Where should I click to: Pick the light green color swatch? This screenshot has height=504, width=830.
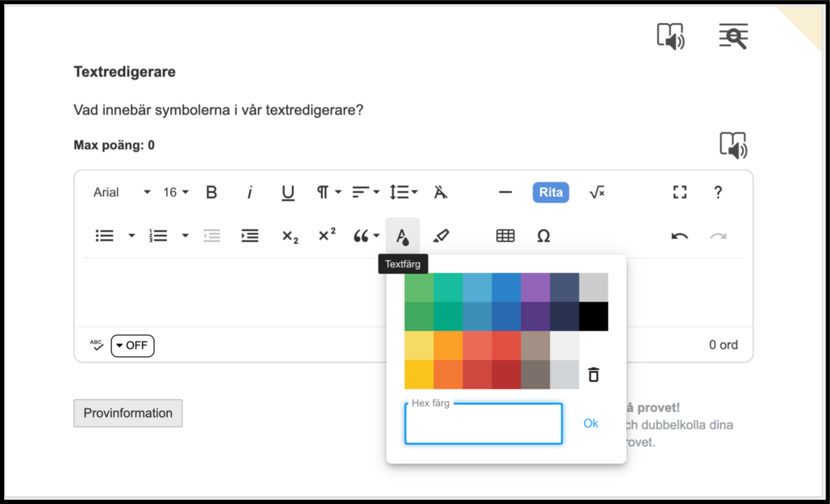pos(419,287)
